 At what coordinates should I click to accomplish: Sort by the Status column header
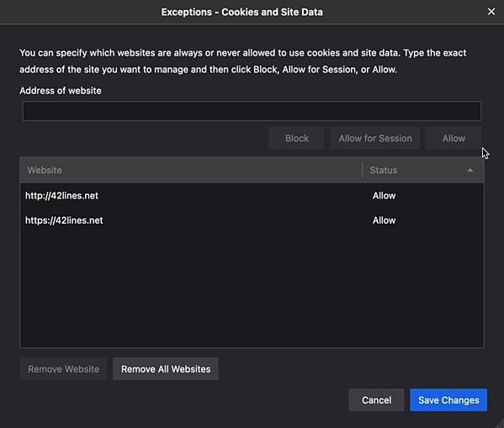tap(423, 170)
